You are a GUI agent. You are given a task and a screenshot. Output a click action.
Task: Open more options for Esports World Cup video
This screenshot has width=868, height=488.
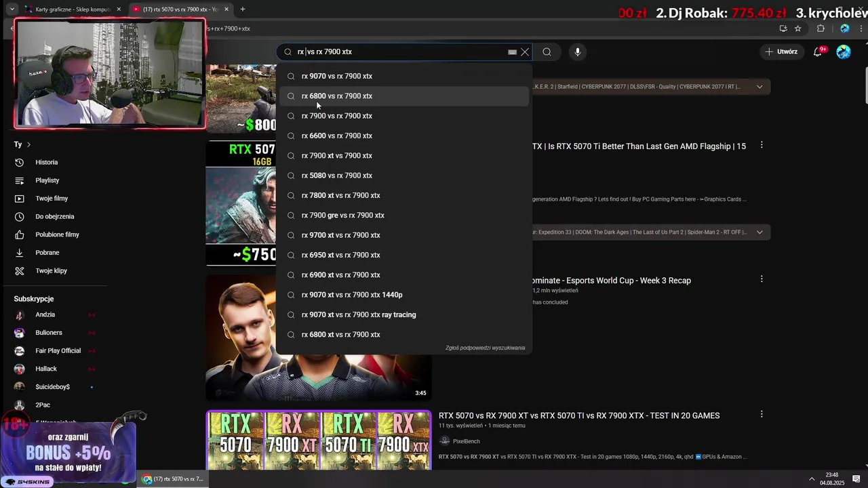pos(762,279)
